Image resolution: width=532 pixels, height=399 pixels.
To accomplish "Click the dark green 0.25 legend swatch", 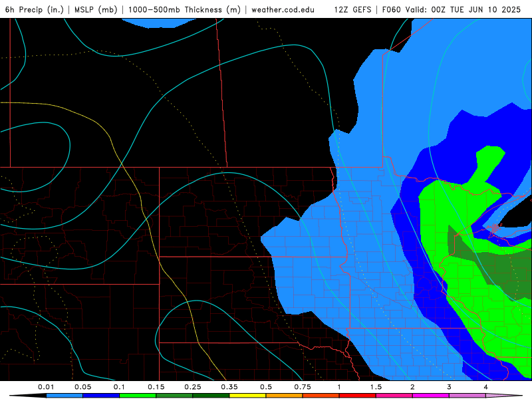I will (211, 396).
